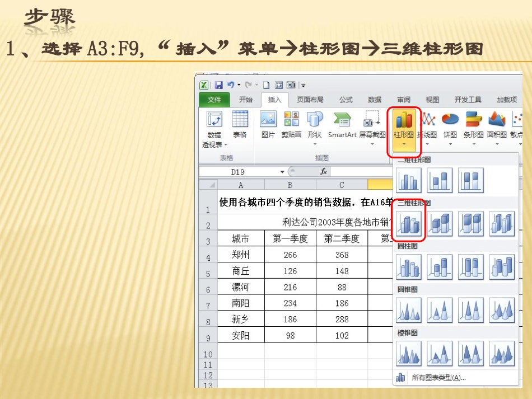Click the Save icon in quick access toolbar
This screenshot has width=532, height=399.
[219, 85]
